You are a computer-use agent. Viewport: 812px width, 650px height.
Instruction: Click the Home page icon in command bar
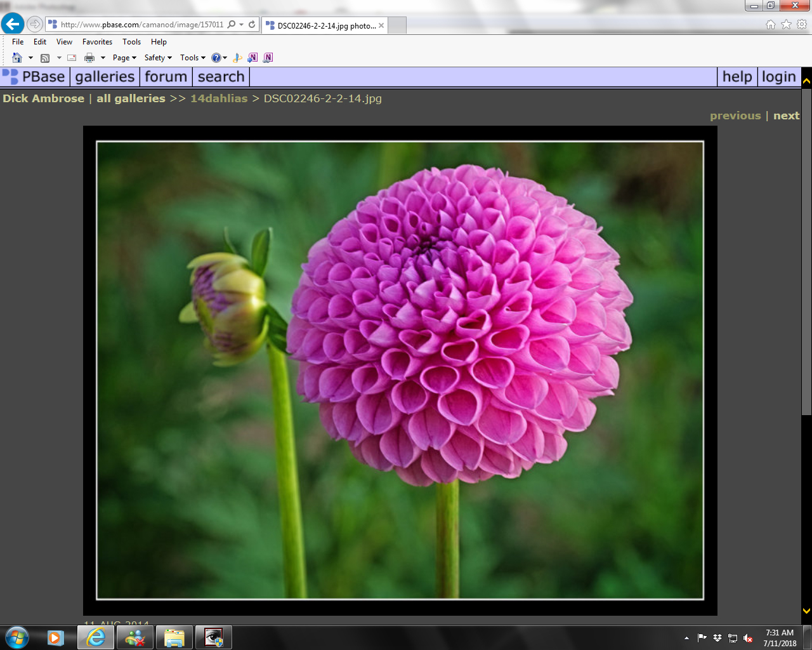point(17,58)
